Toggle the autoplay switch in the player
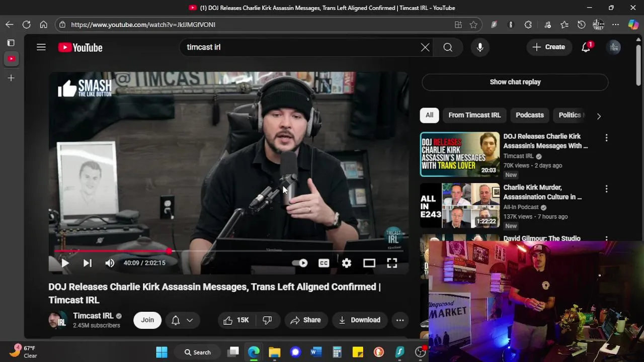This screenshot has width=644, height=362. point(300,263)
